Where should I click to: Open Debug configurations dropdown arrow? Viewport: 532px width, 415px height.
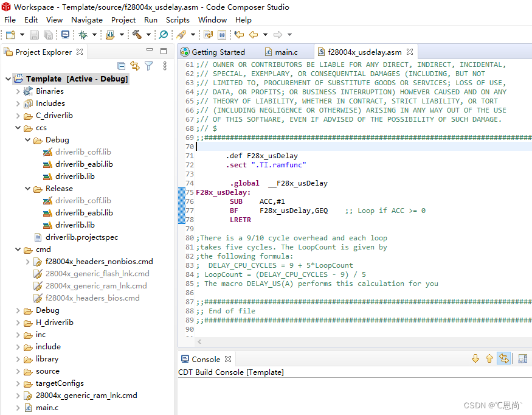click(95, 35)
